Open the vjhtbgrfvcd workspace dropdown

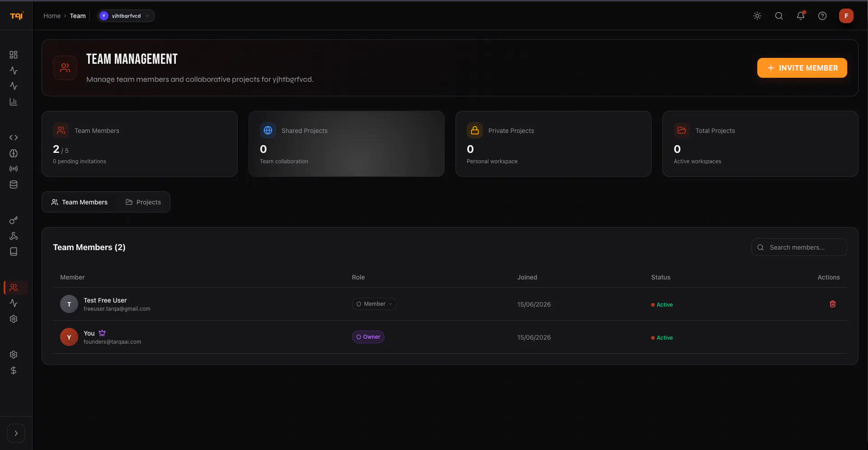pos(126,16)
